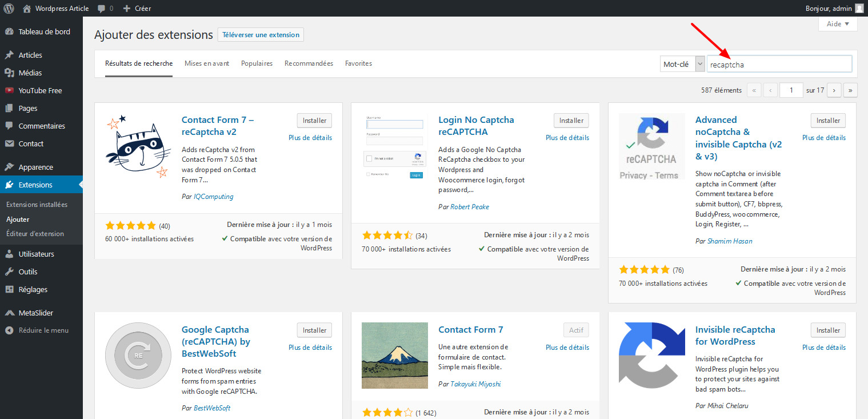Click the WordPress logo icon in admin bar
The image size is (868, 419).
click(9, 9)
